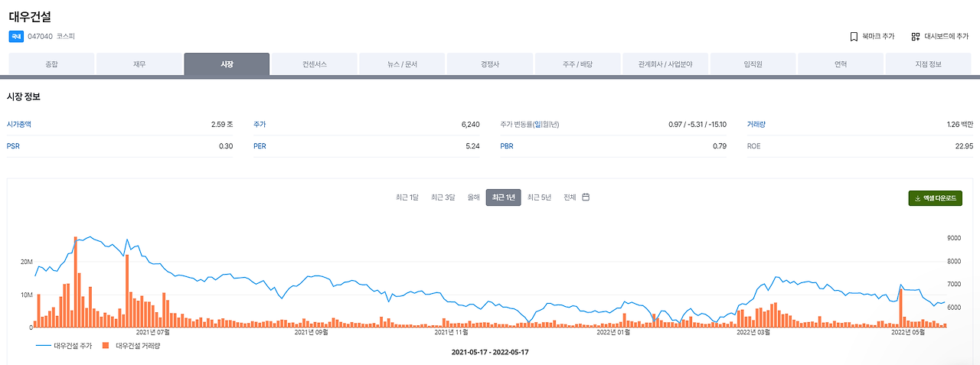This screenshot has width=980, height=365.
Task: Click the 주가 변동률(일|월|년) label
Action: [530, 124]
